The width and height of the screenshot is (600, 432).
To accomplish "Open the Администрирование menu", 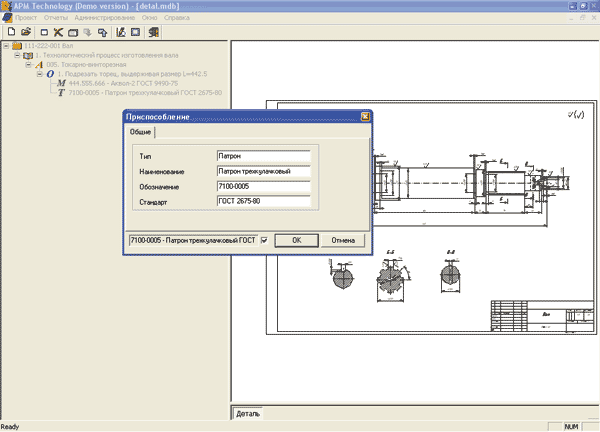I will 103,19.
